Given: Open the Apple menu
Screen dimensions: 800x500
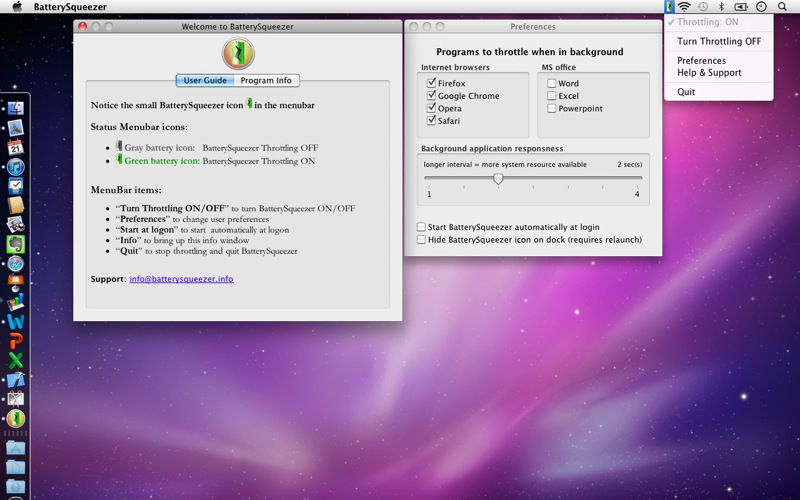Looking at the screenshot, I should (x=17, y=7).
